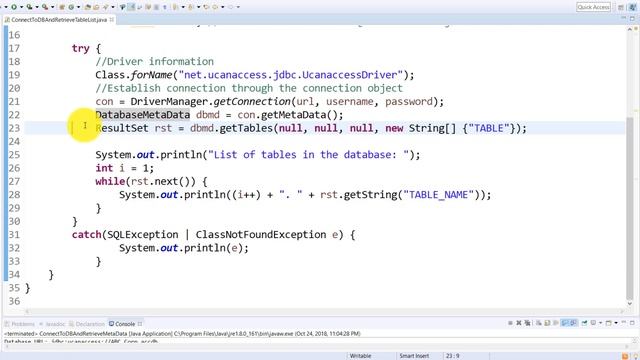Click the Clear Console icon
The height and width of the screenshot is (360, 640).
539,323
